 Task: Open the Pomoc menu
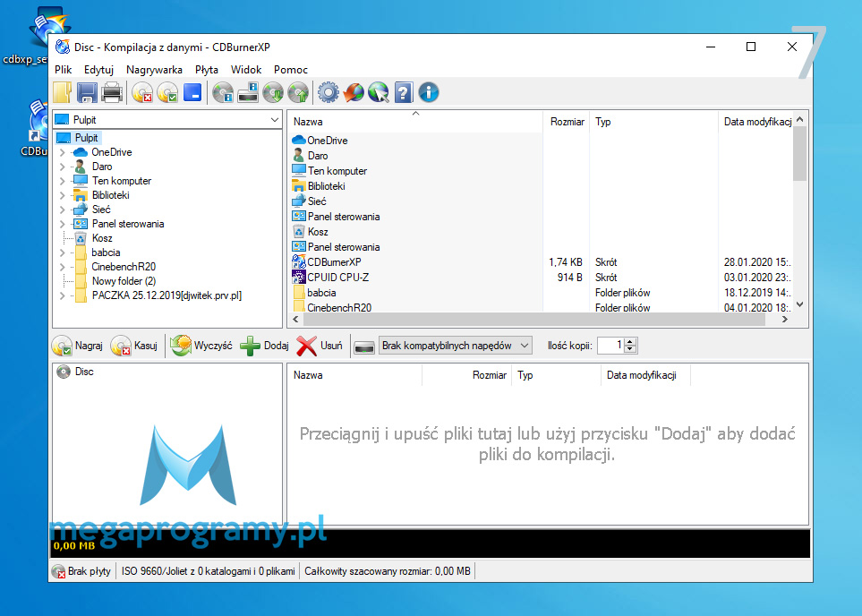point(291,70)
